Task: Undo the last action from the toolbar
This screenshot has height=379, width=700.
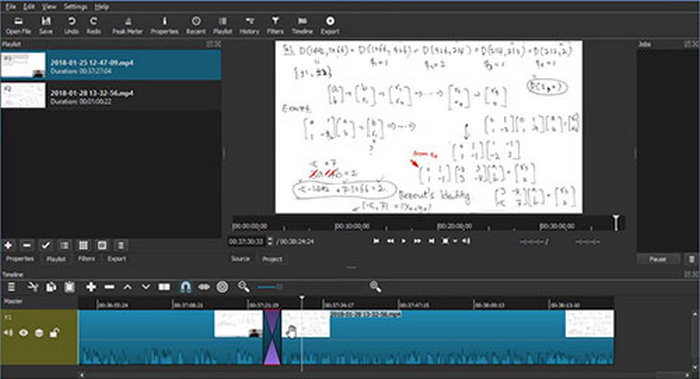Action: pos(71,25)
